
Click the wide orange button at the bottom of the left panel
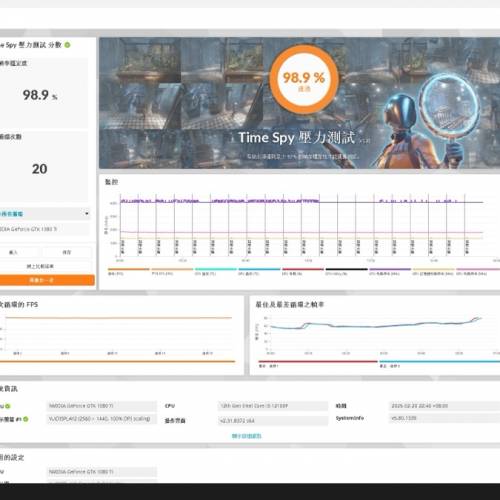[47, 280]
